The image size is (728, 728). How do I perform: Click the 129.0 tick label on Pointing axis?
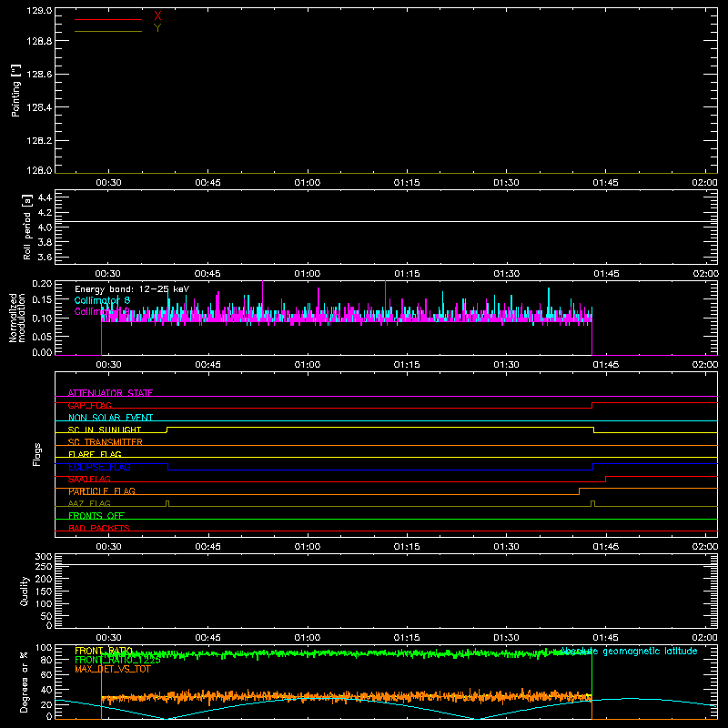[x=39, y=10]
